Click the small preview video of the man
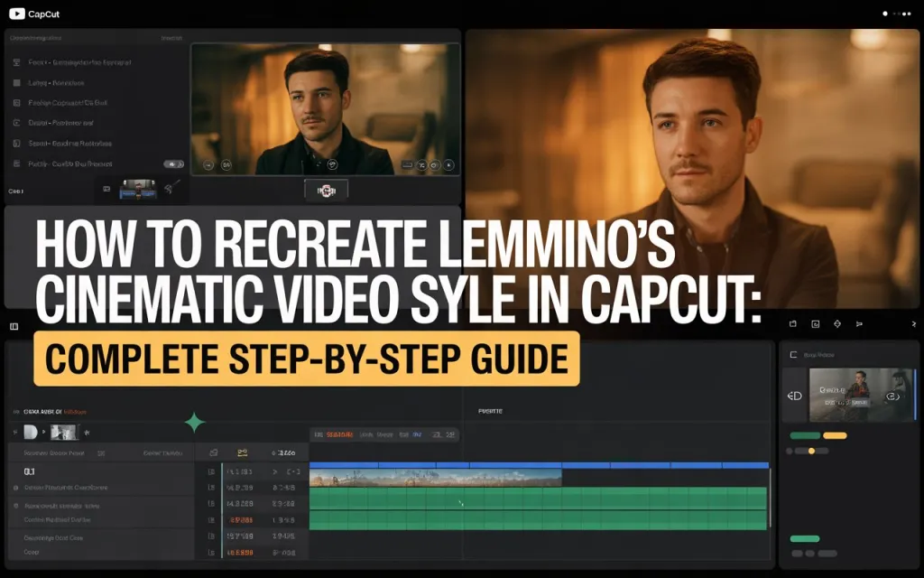 (325, 109)
